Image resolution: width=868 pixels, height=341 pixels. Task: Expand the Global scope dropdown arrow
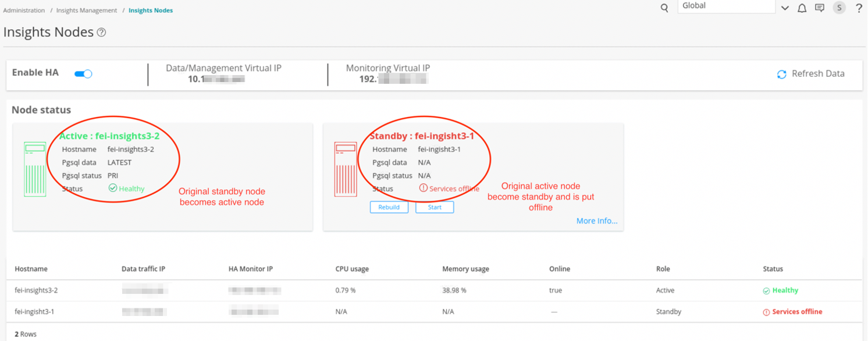(785, 8)
